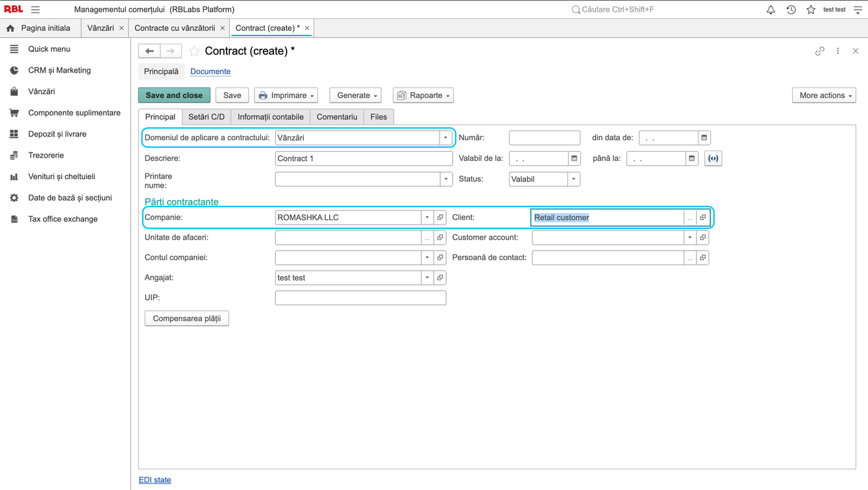This screenshot has height=490, width=868.
Task: Open the Companie record icon
Action: pyautogui.click(x=440, y=217)
